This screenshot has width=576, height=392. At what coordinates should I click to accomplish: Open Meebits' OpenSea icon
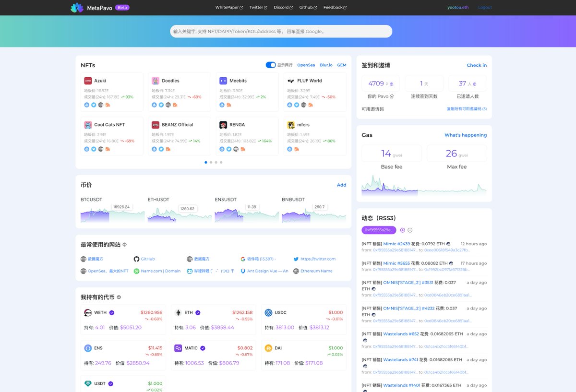[222, 105]
